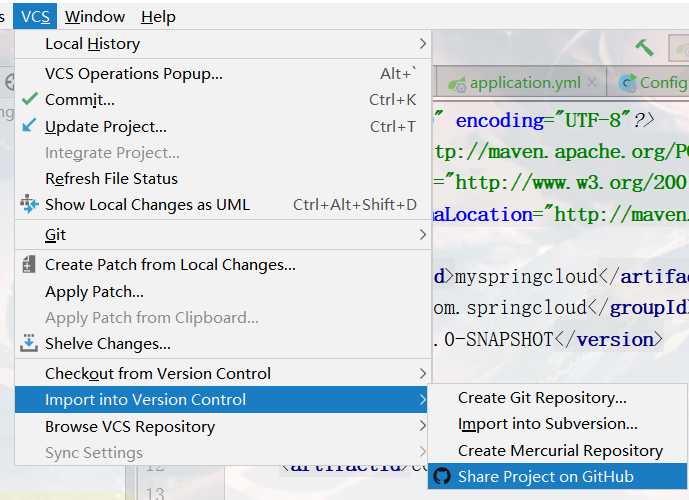The width and height of the screenshot is (689, 500).
Task: Open VCS Operations Popup
Action: pos(134,73)
